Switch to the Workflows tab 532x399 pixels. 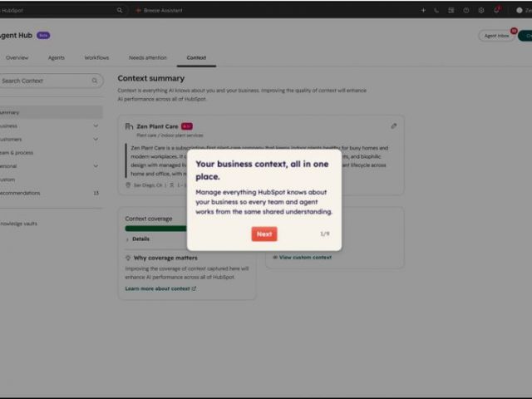(96, 57)
